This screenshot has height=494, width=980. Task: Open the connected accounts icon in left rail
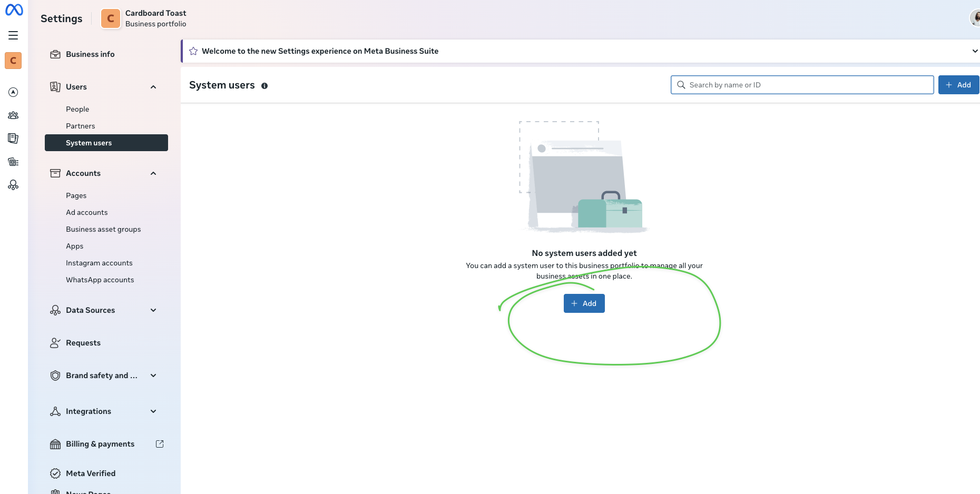[13, 185]
